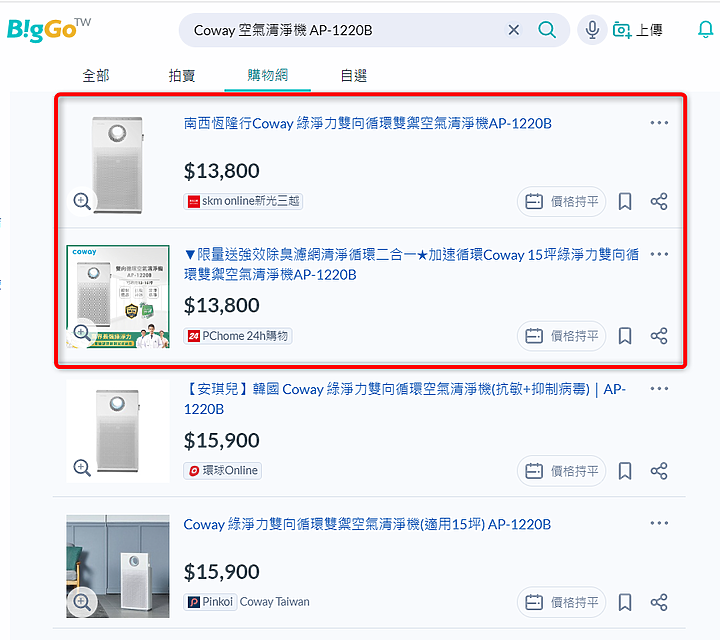The image size is (720, 640).
Task: Click Coway Taiwan seller name
Action: [275, 601]
